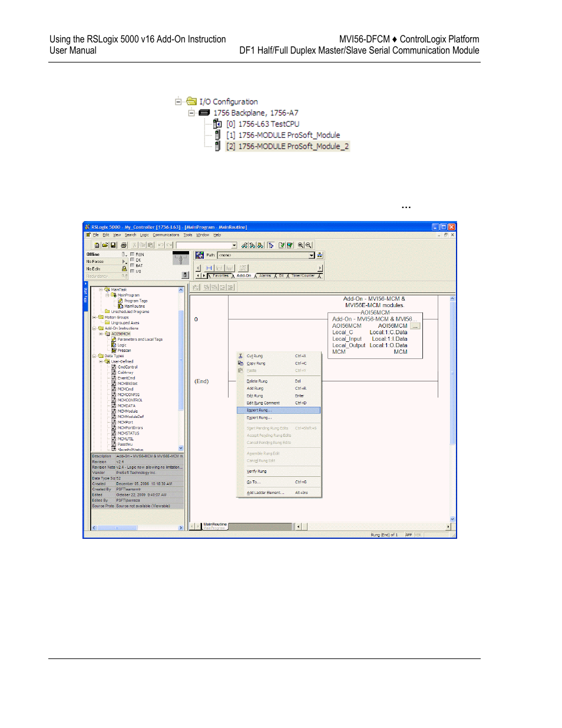The image size is (562, 728).
Task: Open the Communications menu
Action: 166,235
